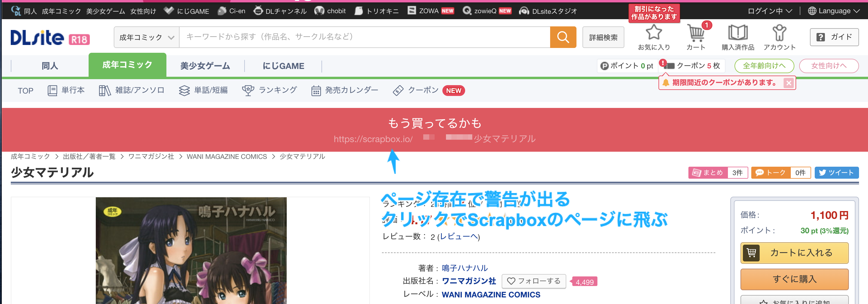Click the 鳴子ハナハル author link
Screen dimensions: 868x304
coord(465,268)
